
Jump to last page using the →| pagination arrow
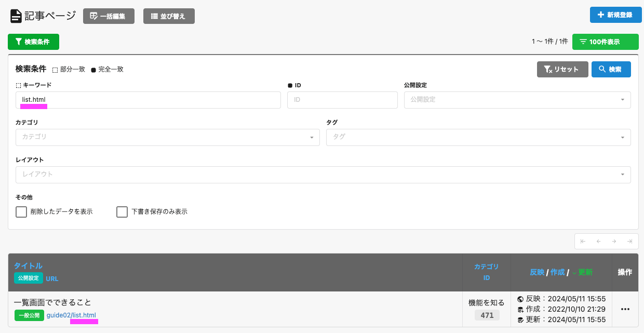[x=630, y=241]
